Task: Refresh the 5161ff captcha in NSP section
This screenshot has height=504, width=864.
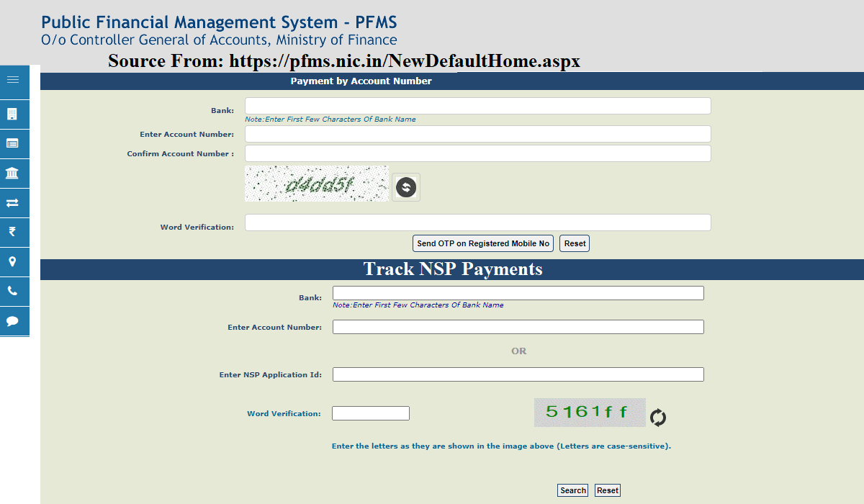Action: pos(658,418)
